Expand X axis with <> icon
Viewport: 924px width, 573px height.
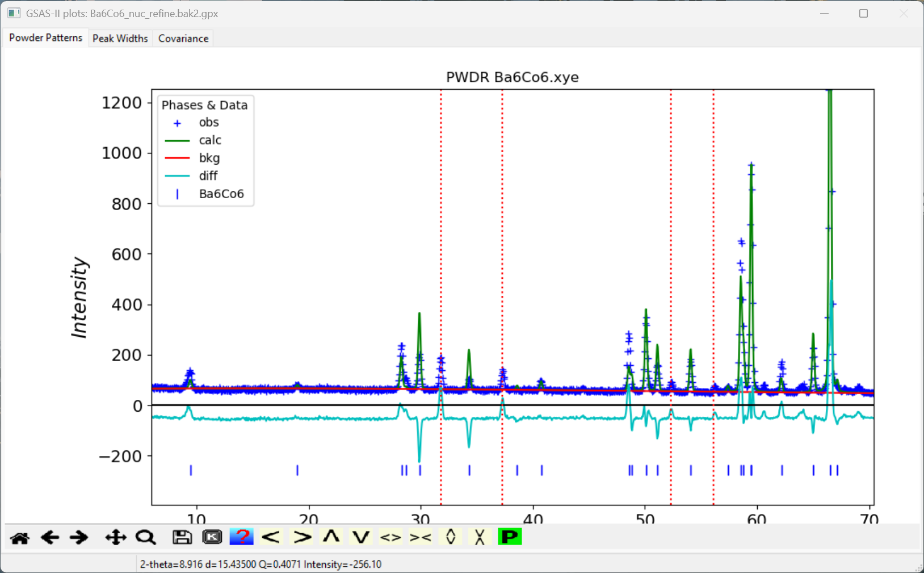click(390, 537)
